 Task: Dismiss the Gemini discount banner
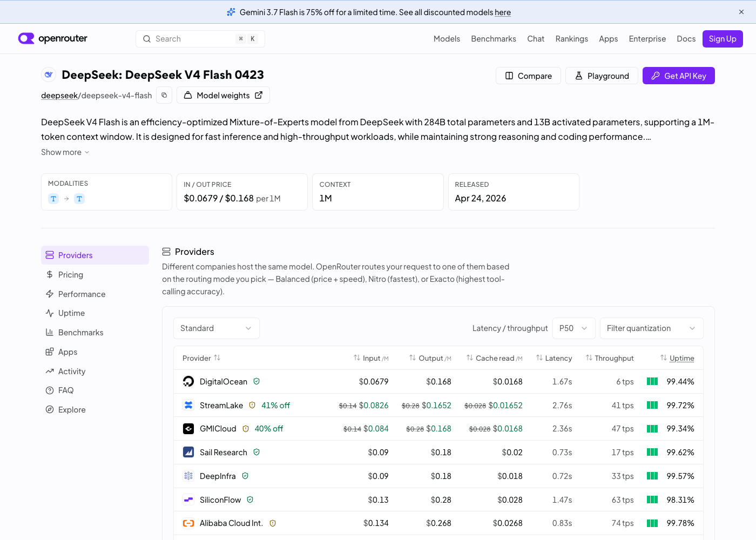coord(741,12)
